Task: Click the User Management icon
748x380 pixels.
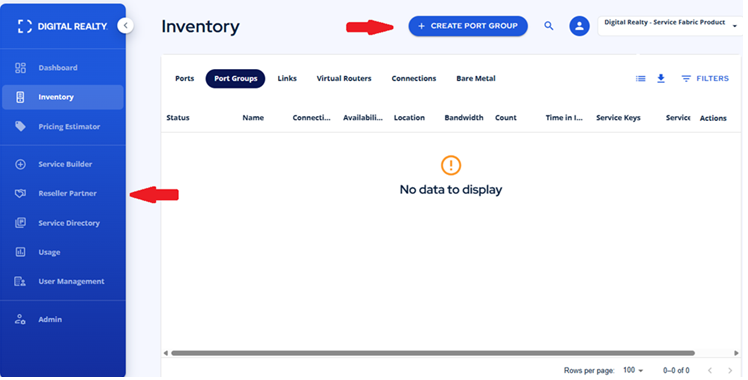Action: [20, 281]
